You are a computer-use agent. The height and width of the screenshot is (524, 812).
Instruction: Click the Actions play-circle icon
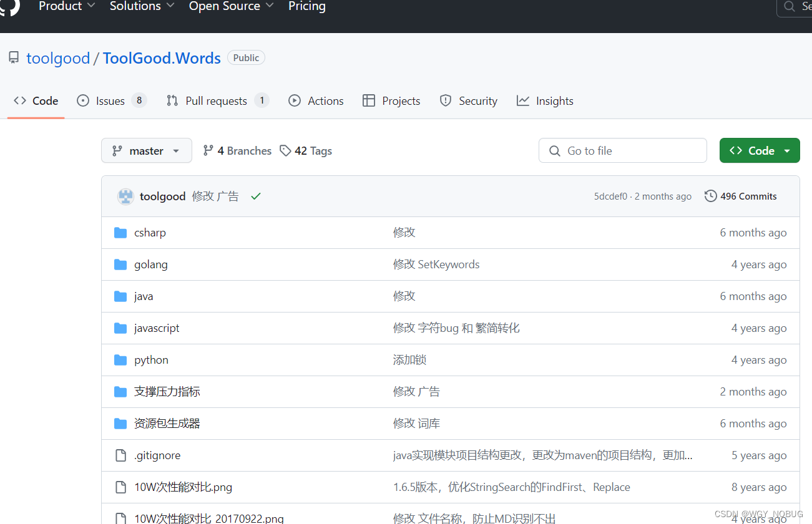tap(295, 100)
